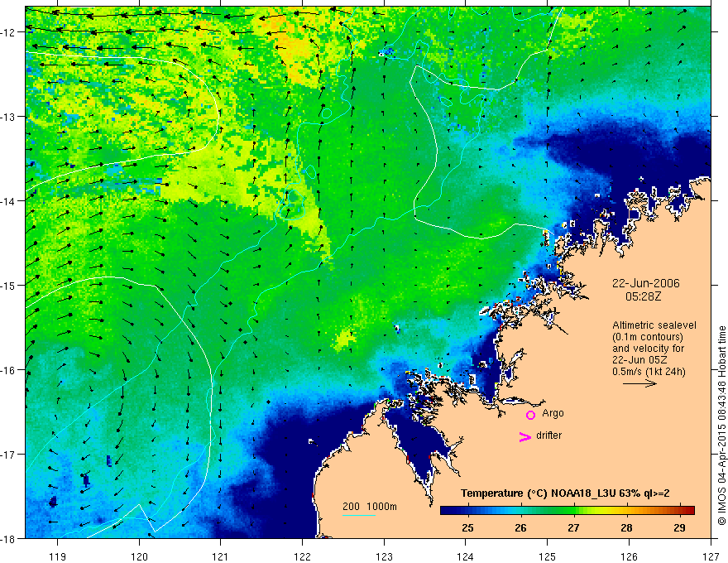Click the '(0.1m contours)' text
The height and width of the screenshot is (563, 728).
tap(648, 337)
